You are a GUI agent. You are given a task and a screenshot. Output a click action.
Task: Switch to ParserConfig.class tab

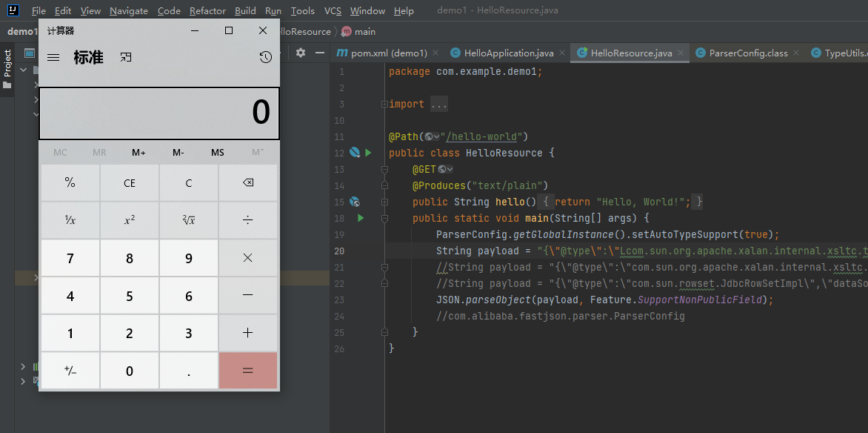point(748,53)
